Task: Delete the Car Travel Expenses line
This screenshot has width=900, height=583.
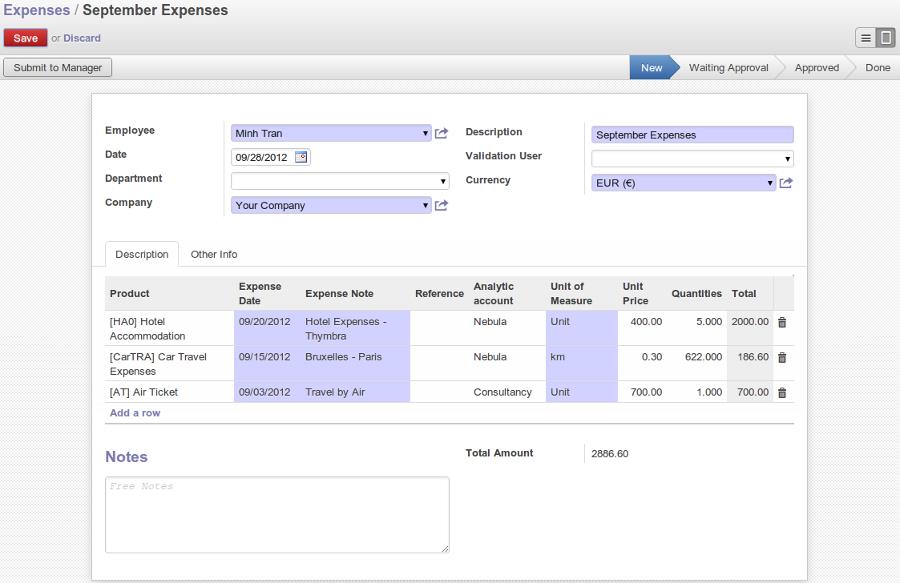Action: pyautogui.click(x=782, y=357)
